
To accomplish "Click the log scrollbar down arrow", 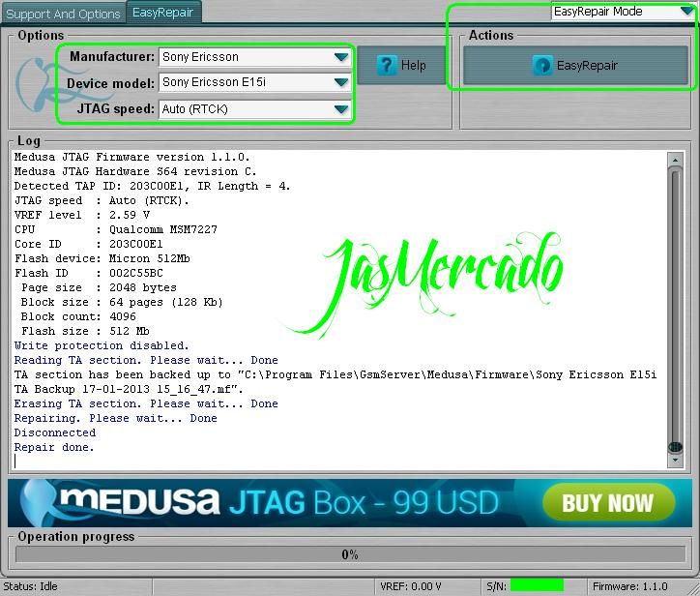I will (x=675, y=461).
